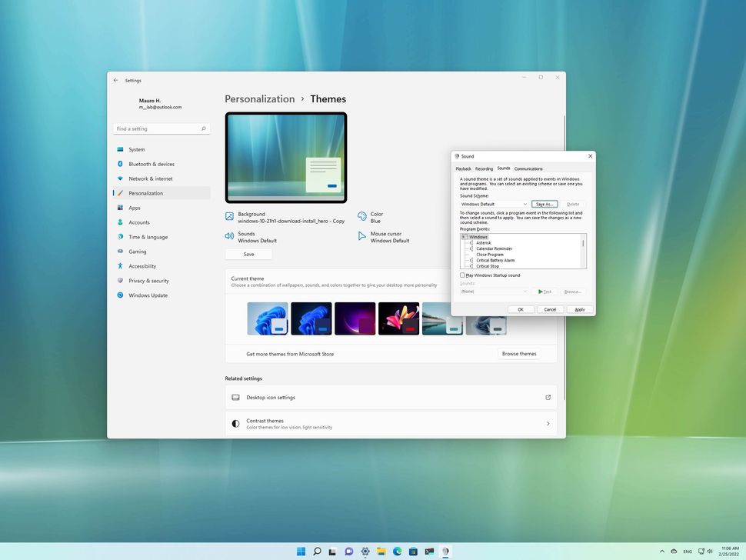Image resolution: width=746 pixels, height=560 pixels.
Task: Open the Sounds dropdown showing (None)
Action: point(494,291)
